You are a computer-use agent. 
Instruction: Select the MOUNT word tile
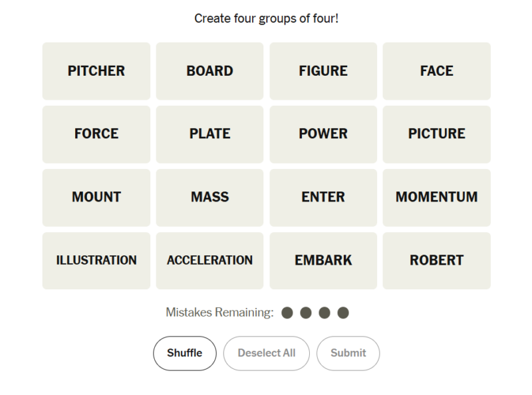pyautogui.click(x=96, y=197)
